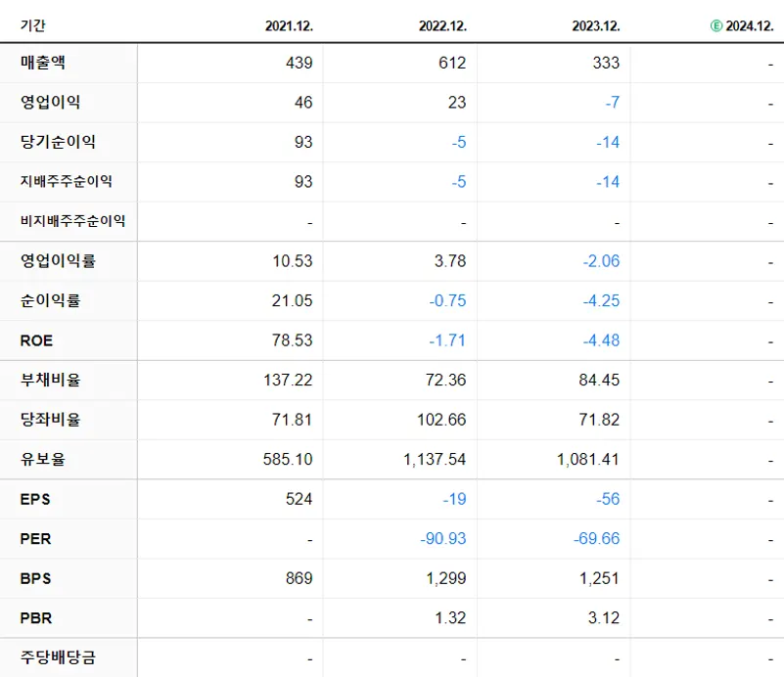
Task: Click the 주당배당금 row label
Action: click(52, 657)
